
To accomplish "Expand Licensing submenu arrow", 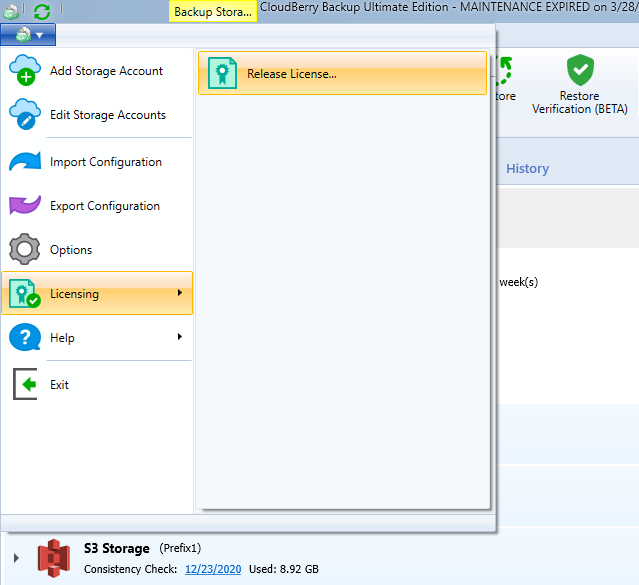I will 180,293.
